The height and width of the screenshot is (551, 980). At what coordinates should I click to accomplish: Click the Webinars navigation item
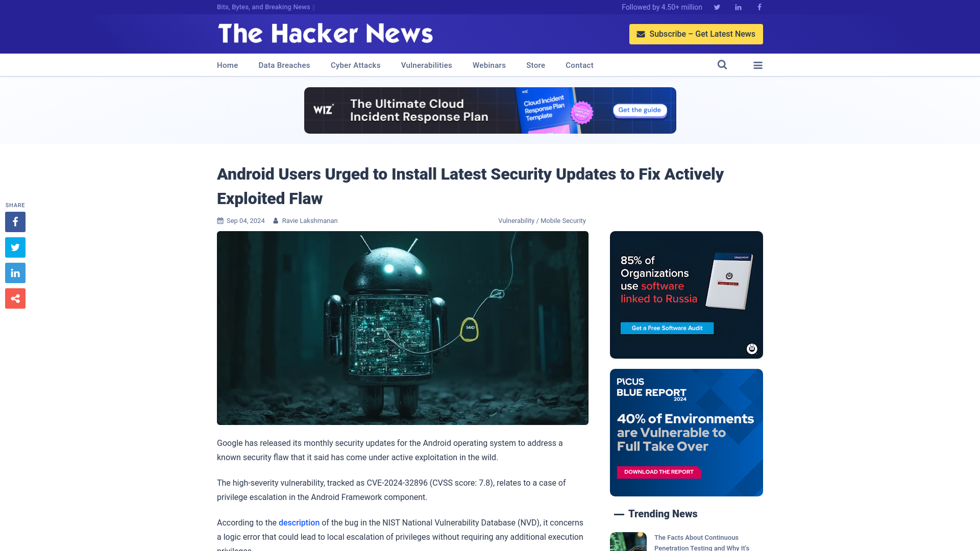coord(488,65)
